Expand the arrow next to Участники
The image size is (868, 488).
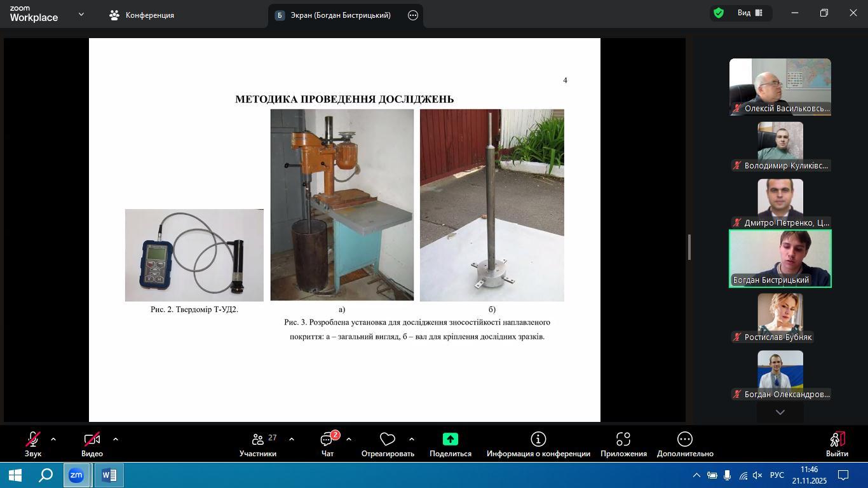tap(291, 439)
